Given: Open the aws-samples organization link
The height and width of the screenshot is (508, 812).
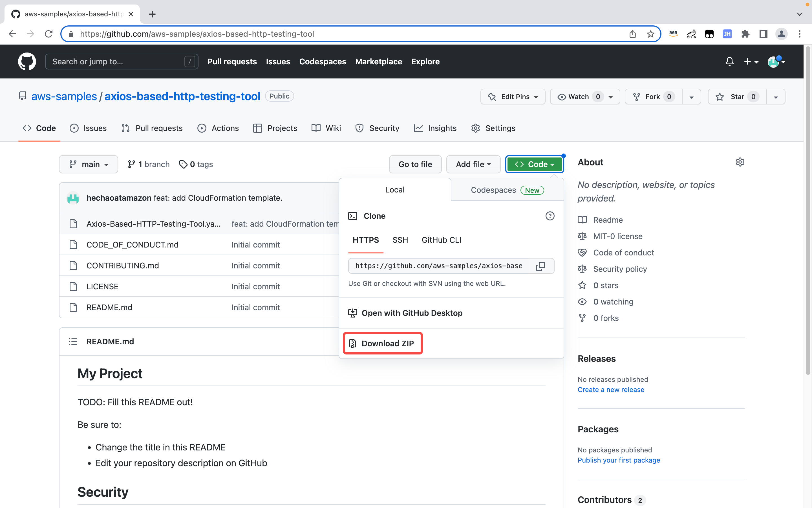Looking at the screenshot, I should [64, 97].
